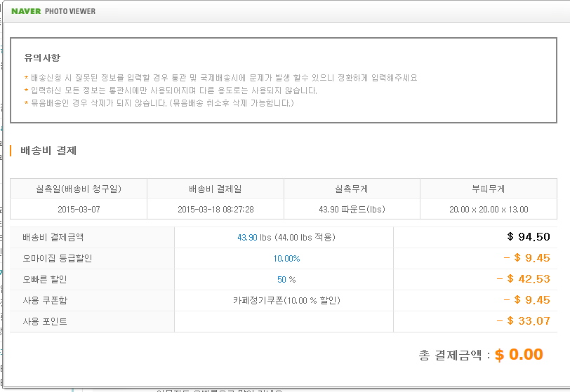Click the PHOTO VIEWER title text
This screenshot has width=570, height=392.
click(x=70, y=11)
